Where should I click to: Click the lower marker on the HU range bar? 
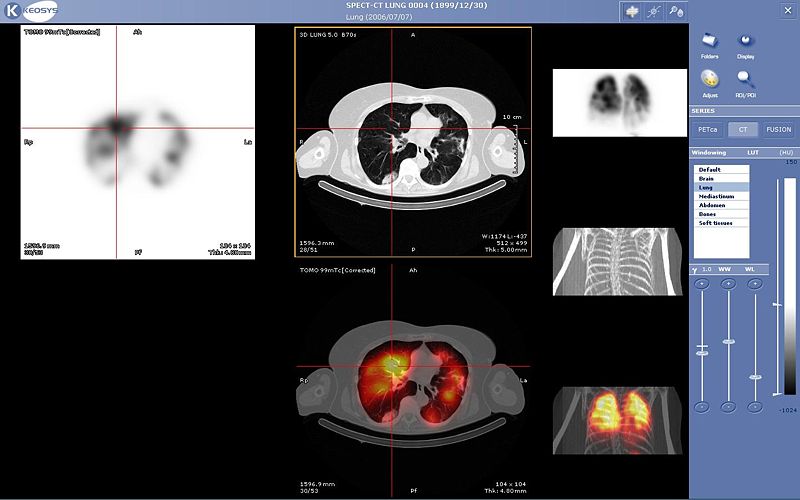click(777, 394)
